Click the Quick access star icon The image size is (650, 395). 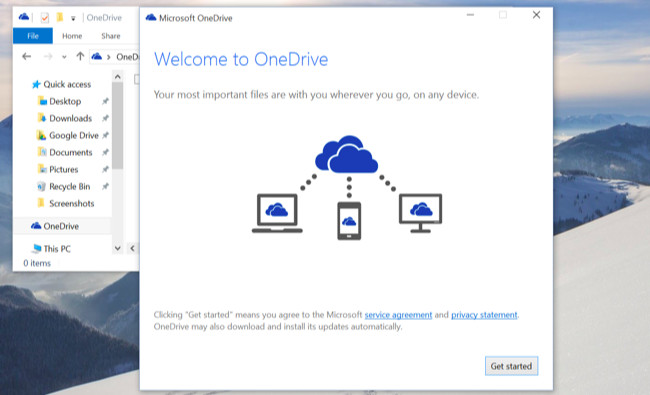pos(36,85)
